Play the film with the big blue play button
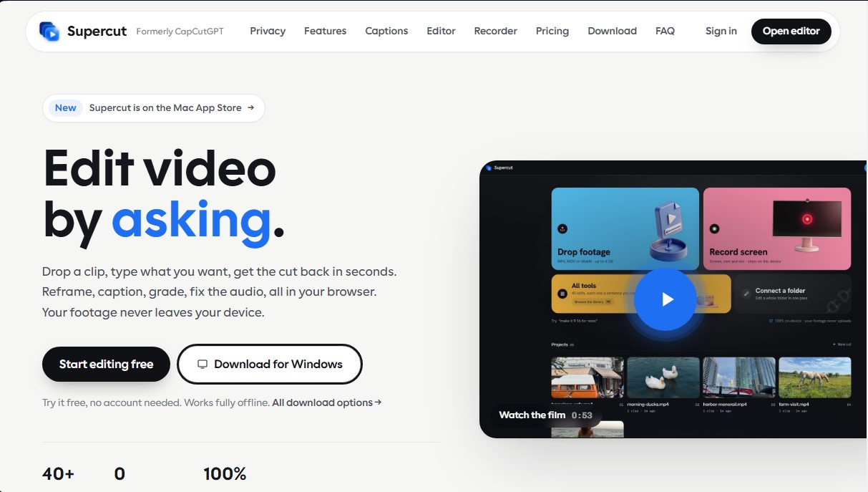The height and width of the screenshot is (492, 868). (665, 299)
